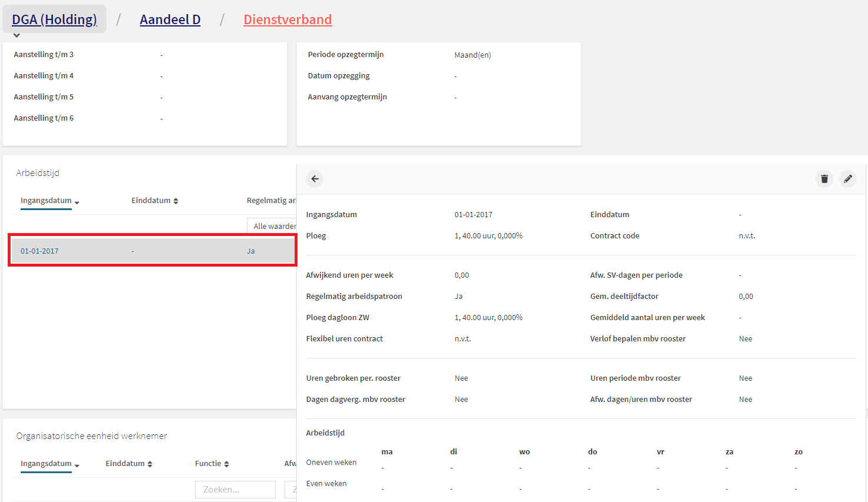
Task: Click sort arrows beside Functie column
Action: 226,464
